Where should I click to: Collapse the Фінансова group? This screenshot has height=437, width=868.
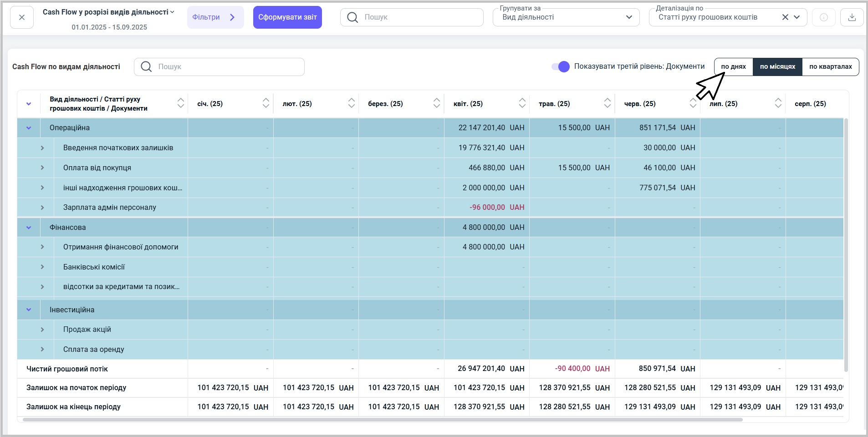[29, 228]
